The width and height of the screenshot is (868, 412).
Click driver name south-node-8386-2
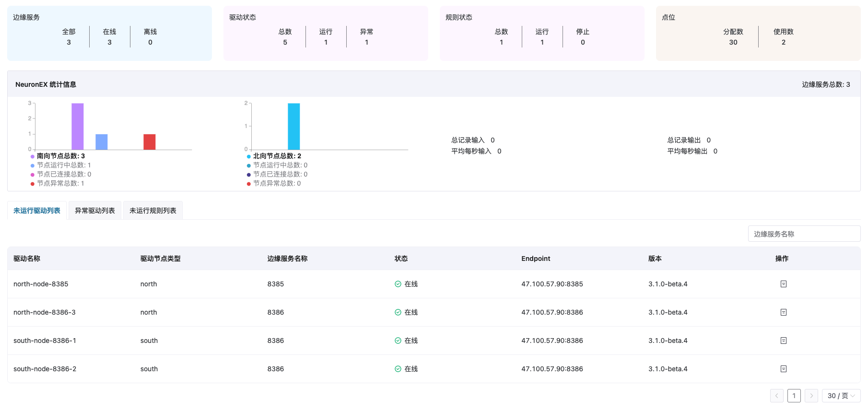click(45, 369)
